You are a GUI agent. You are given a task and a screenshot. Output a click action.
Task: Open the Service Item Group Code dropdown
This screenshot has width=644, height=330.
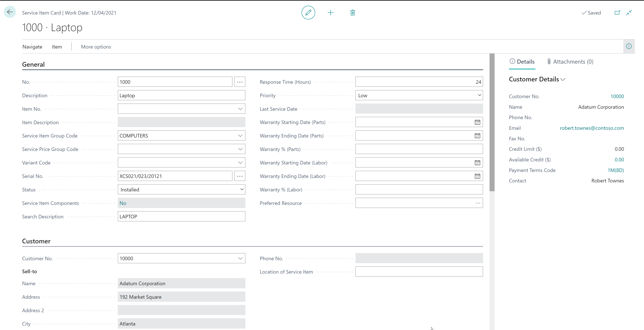(x=240, y=136)
